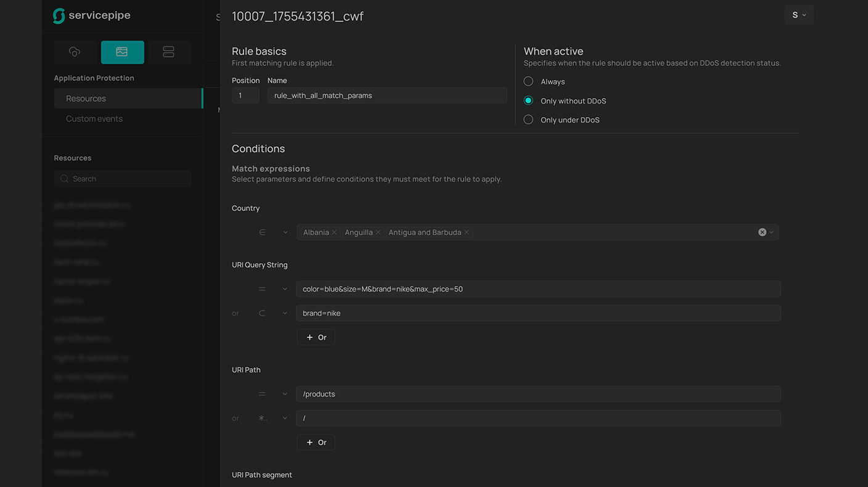
Task: Select the Always radio option
Action: click(x=528, y=81)
